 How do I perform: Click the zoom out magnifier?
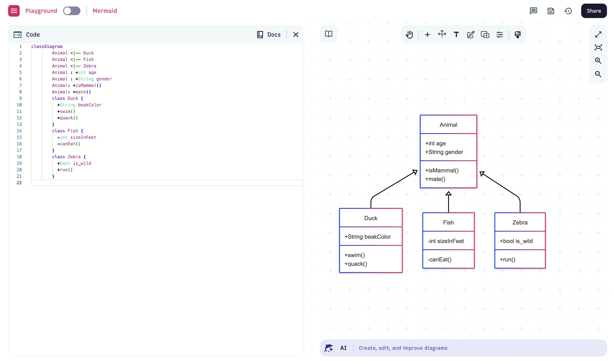pos(598,74)
